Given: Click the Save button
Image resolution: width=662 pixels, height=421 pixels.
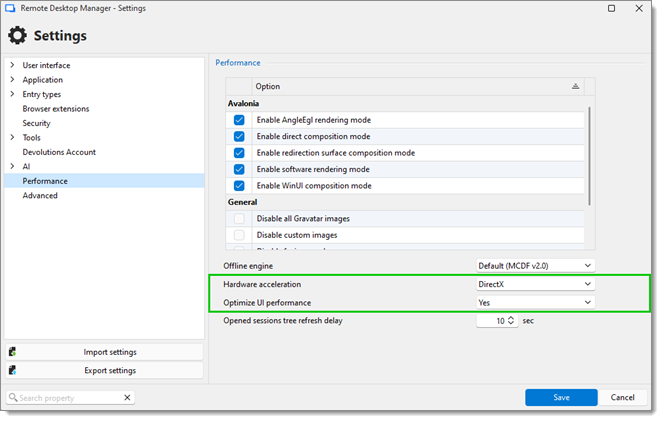Looking at the screenshot, I should coord(561,397).
